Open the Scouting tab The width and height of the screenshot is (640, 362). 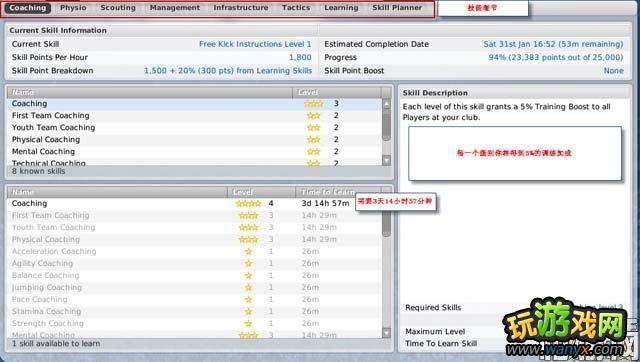pyautogui.click(x=118, y=8)
